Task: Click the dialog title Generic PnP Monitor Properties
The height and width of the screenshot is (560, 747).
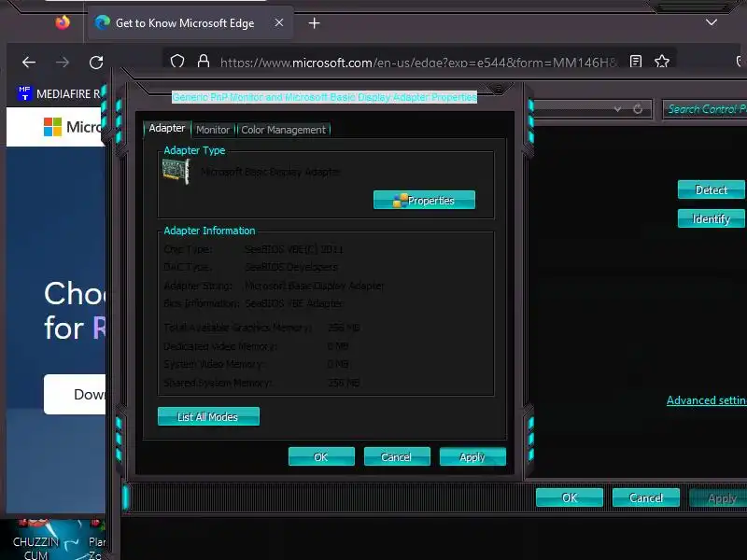Action: click(324, 97)
